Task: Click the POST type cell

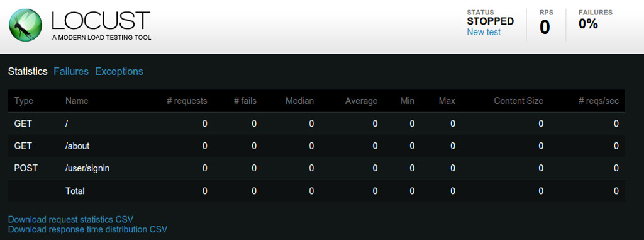Action: 25,168
